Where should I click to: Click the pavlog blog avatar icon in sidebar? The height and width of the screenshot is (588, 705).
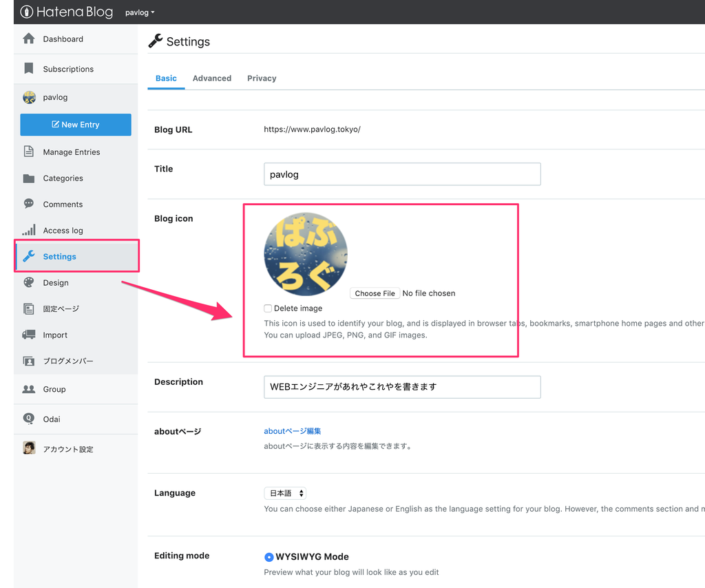29,97
